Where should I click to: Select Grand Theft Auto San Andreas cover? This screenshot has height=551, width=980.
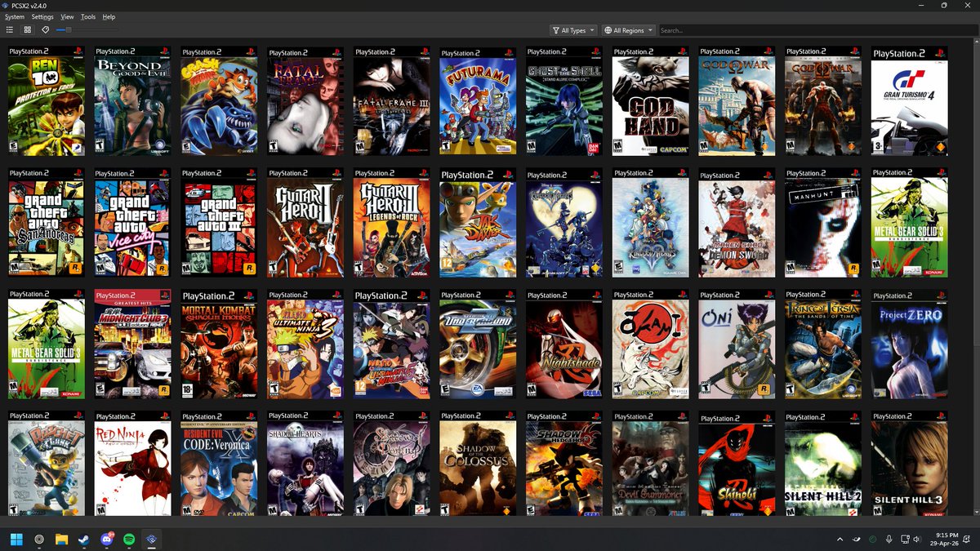coord(46,223)
